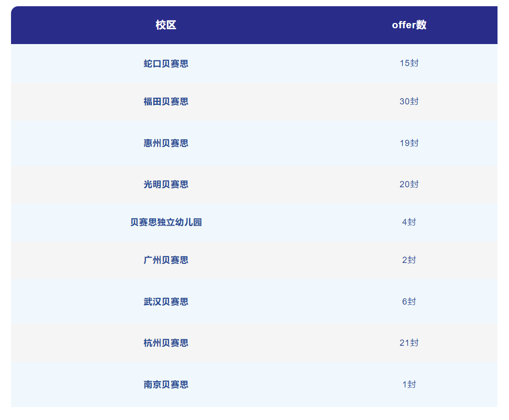509x420 pixels.
Task: Click the 15封 offer count
Action: pos(409,63)
